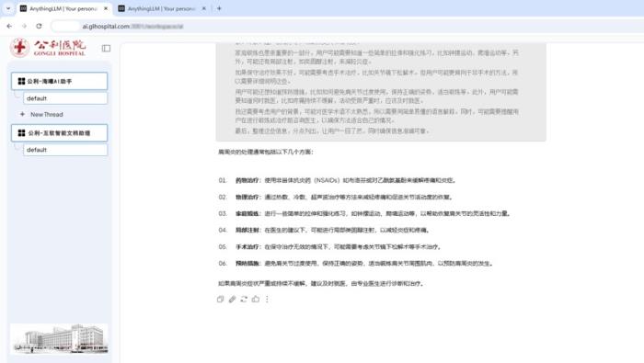Click the Gongli Hospital logo
This screenshot has height=363, width=644.
48,48
